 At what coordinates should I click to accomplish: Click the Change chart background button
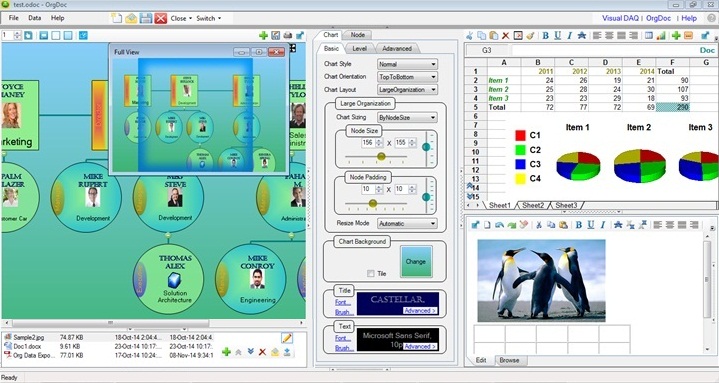click(416, 261)
